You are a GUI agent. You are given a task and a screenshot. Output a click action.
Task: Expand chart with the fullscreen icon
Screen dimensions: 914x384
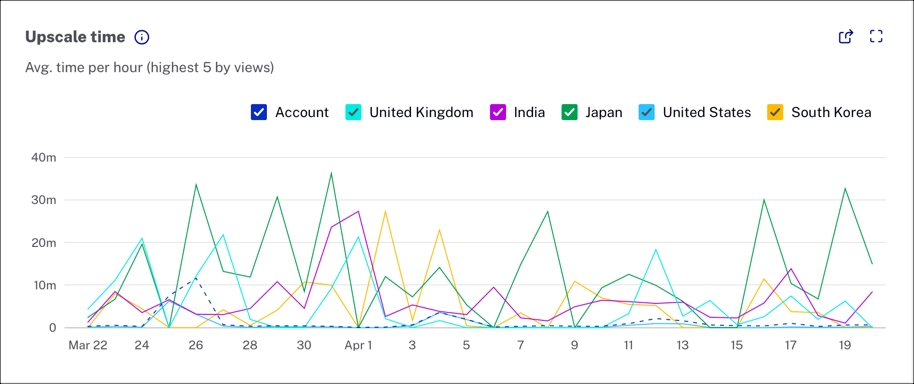tap(876, 37)
